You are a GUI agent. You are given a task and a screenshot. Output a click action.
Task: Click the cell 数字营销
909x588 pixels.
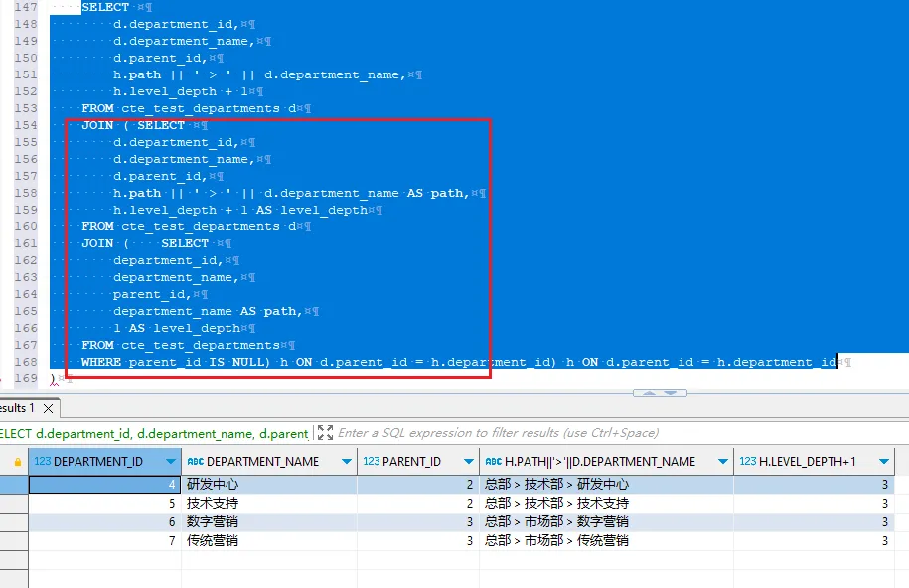[x=269, y=521]
